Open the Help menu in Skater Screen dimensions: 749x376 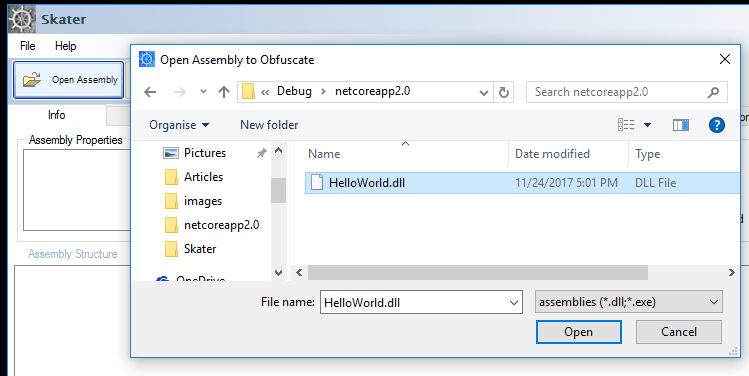click(65, 46)
